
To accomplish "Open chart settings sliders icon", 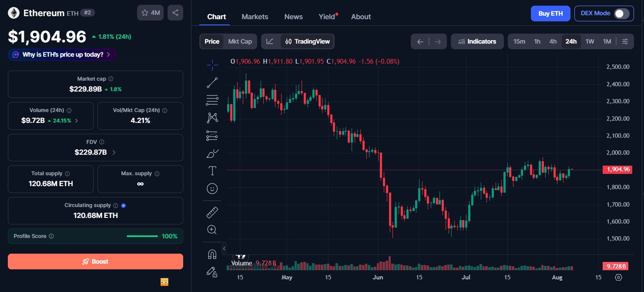I will pyautogui.click(x=625, y=41).
